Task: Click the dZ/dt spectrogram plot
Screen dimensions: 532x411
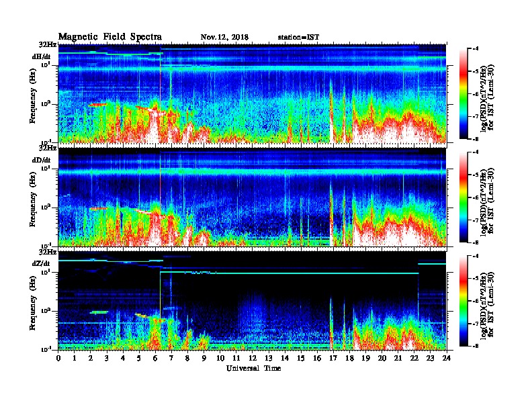Action: [253, 300]
